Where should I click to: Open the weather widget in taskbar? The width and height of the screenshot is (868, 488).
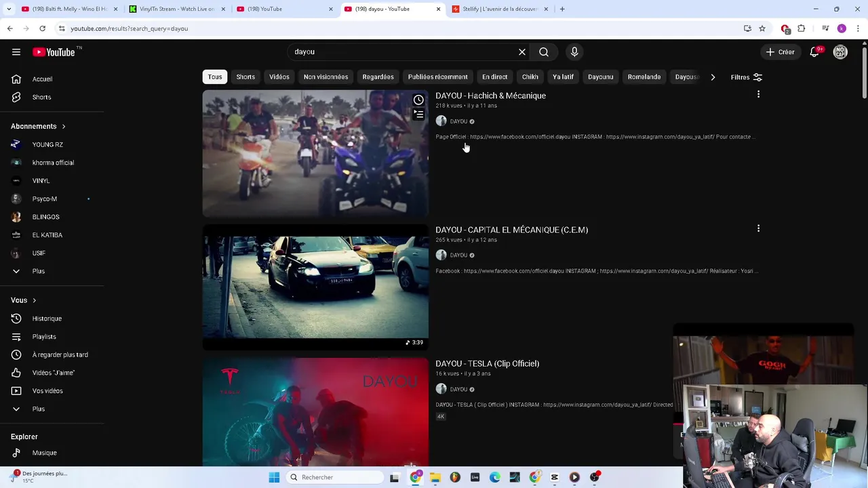(x=39, y=477)
